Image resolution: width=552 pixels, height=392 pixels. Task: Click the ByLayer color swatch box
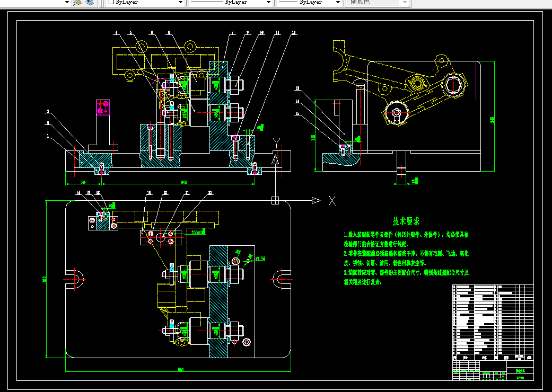click(x=111, y=2)
